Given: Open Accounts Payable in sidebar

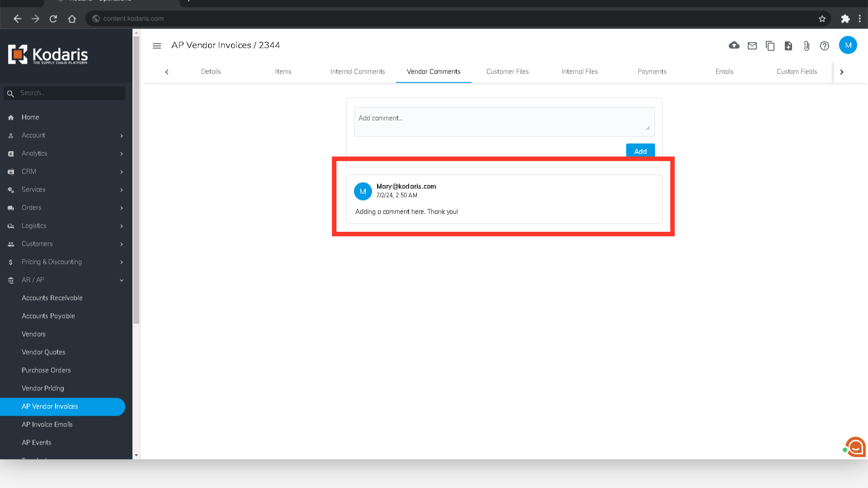Looking at the screenshot, I should pos(48,316).
